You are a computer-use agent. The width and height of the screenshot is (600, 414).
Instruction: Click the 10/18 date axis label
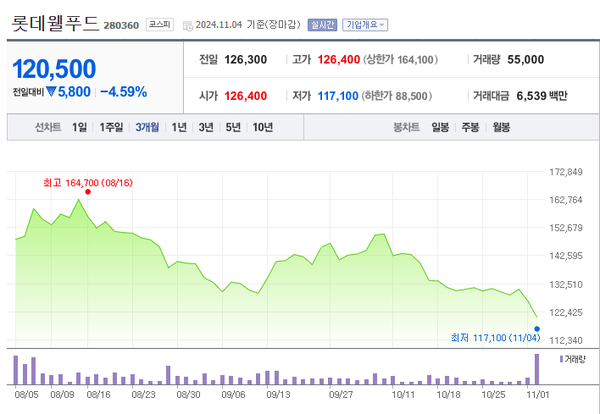(x=448, y=394)
